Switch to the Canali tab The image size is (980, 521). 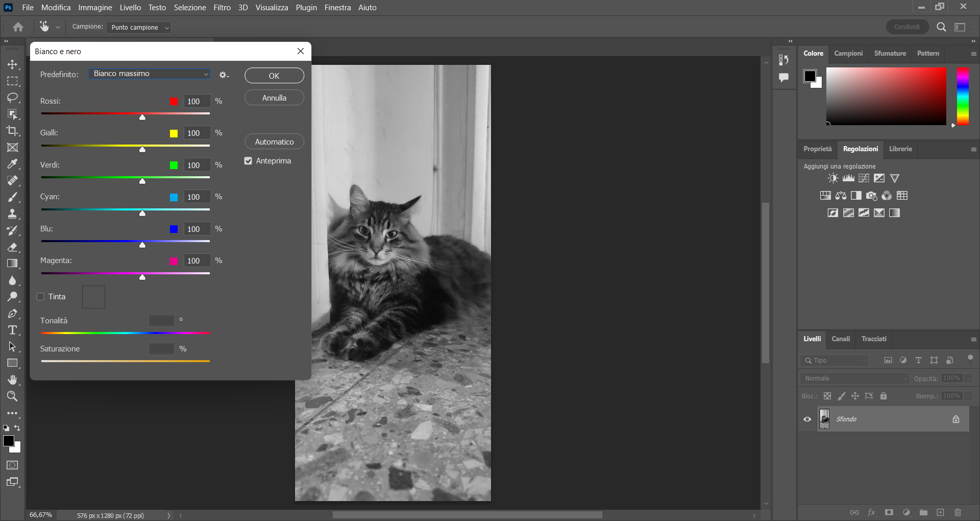(x=840, y=339)
